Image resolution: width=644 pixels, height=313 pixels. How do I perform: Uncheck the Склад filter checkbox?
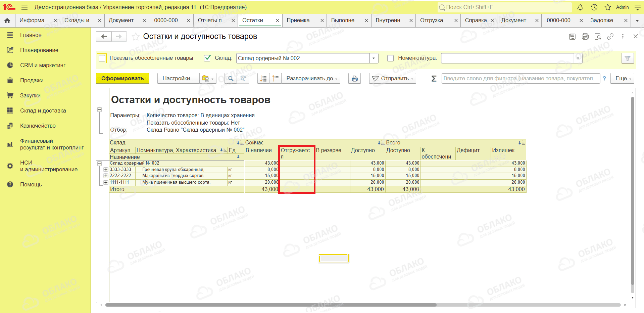coord(208,58)
